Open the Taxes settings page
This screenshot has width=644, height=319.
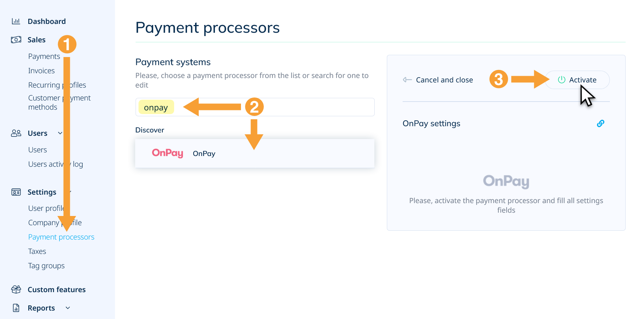(37, 251)
